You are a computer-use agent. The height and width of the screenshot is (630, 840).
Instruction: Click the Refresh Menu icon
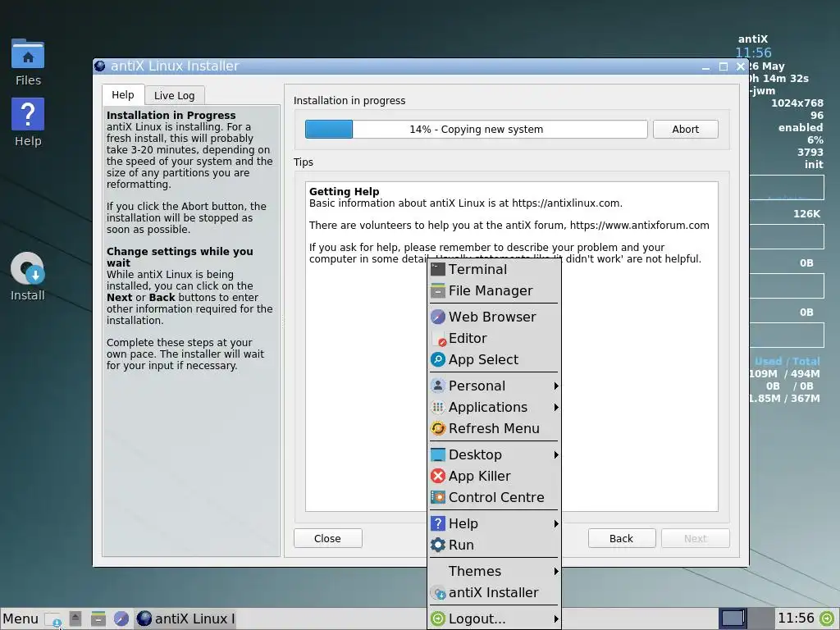point(438,429)
